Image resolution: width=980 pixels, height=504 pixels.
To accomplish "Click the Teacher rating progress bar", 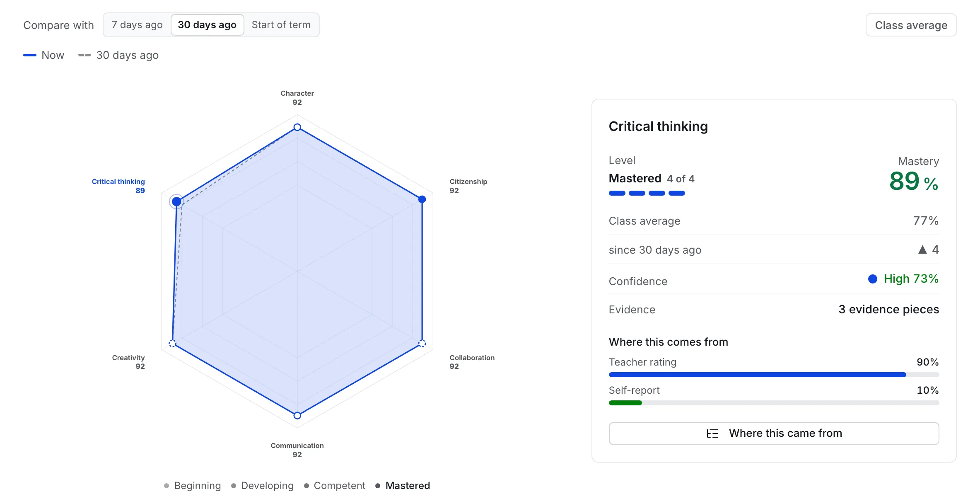I will [x=774, y=375].
